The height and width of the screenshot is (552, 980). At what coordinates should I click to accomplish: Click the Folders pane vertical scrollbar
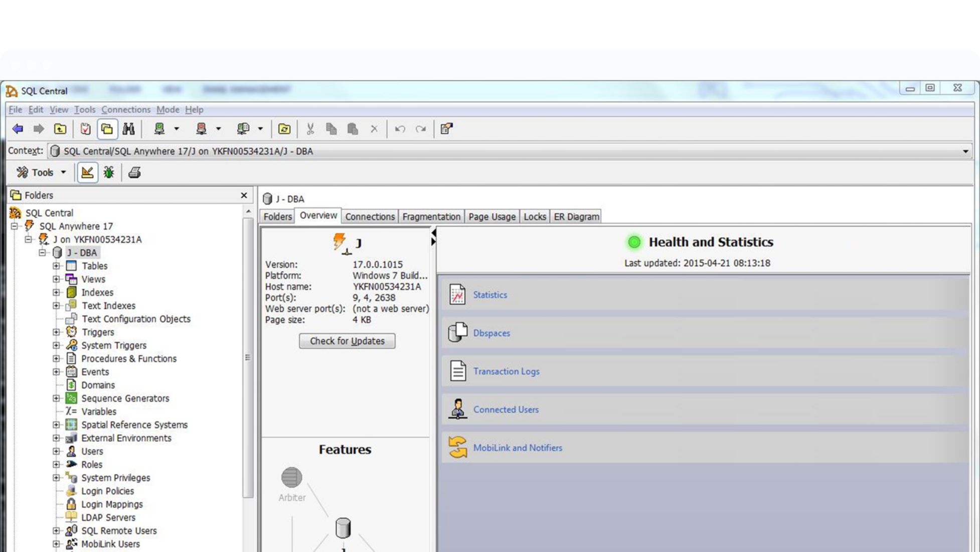pos(248,357)
